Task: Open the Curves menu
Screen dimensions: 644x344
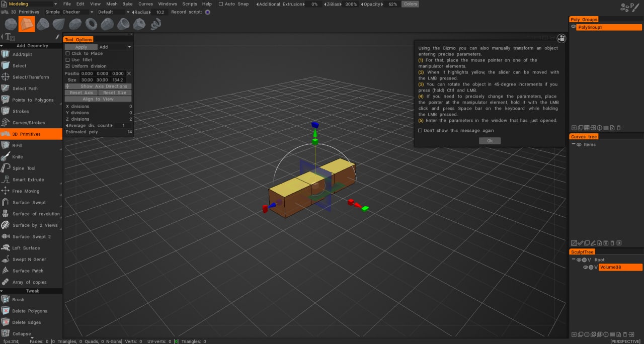Action: coord(145,4)
